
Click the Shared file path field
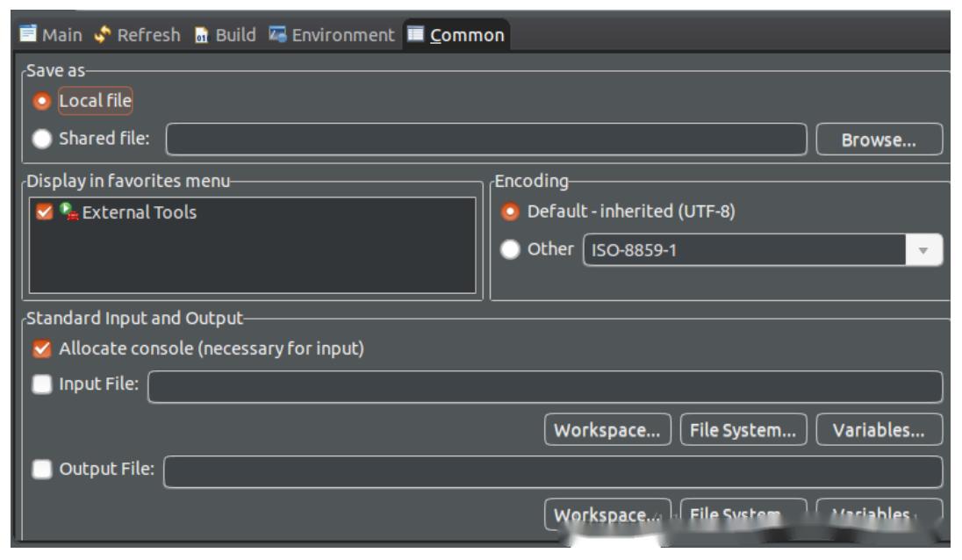485,140
